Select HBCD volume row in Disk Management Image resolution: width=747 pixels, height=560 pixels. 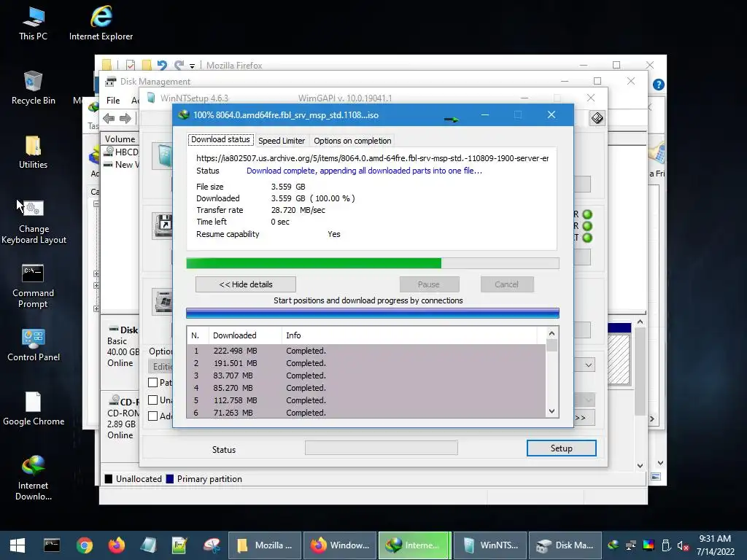121,152
